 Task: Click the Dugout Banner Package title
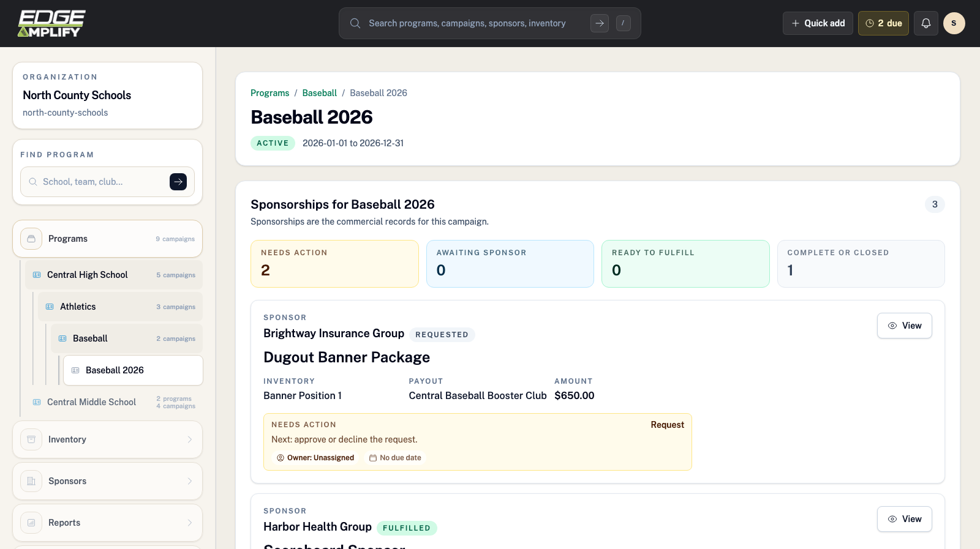[347, 357]
